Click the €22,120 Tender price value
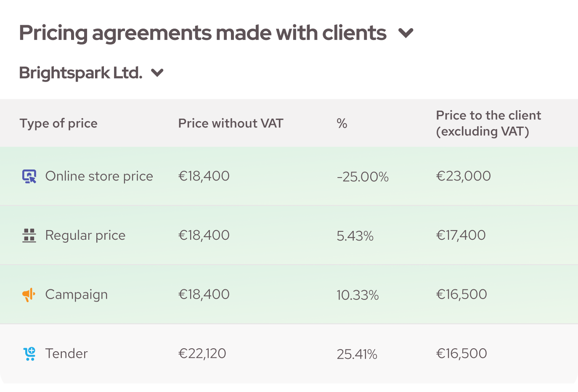This screenshot has width=578, height=392. point(202,354)
